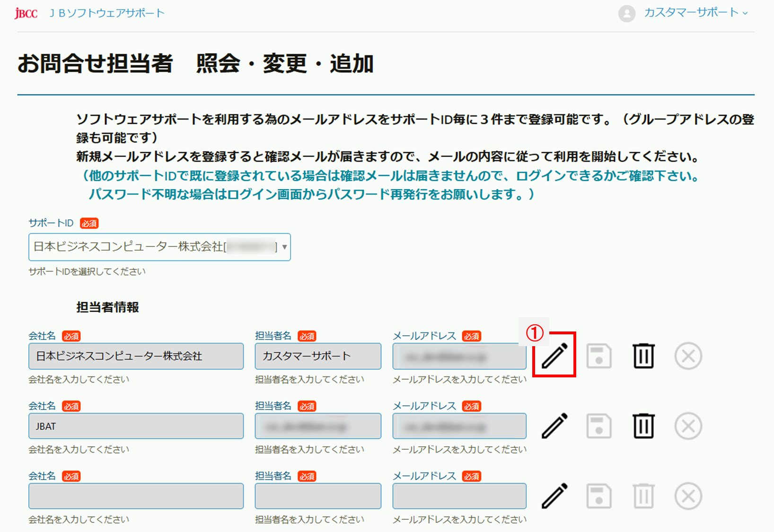Cancel 日本ビジネスコンピューター株式会社 row via X icon
Viewport: 774px width, 532px height.
pyautogui.click(x=688, y=356)
